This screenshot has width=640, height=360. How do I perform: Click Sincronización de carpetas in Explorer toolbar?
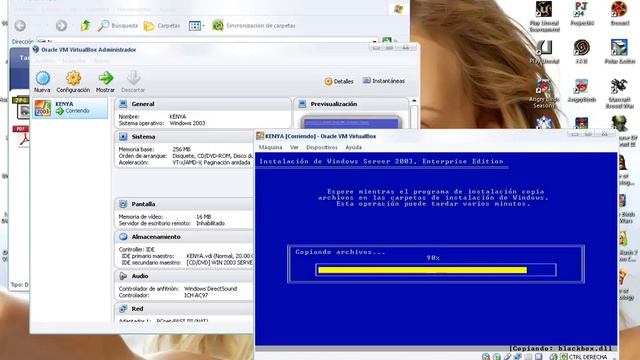coord(253,26)
